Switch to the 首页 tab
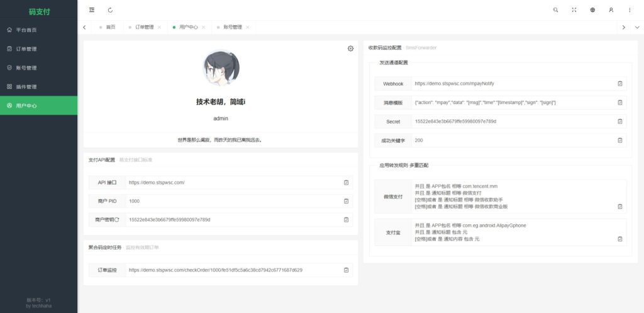644x313 pixels. 107,27
